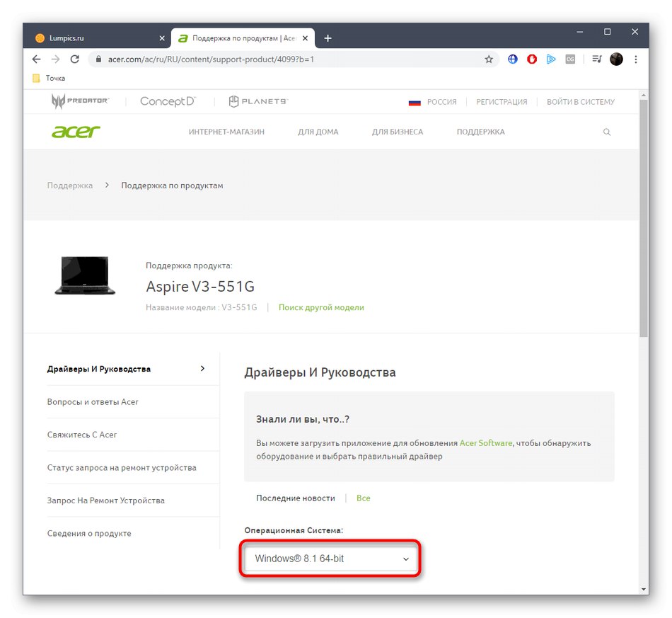Open the Chrome three-dot menu
This screenshot has width=672, height=618.
[x=636, y=59]
